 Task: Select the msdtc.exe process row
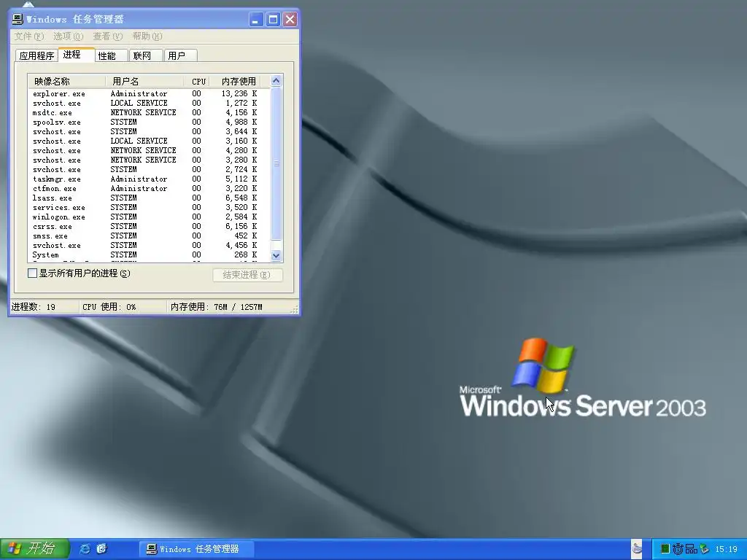click(x=149, y=113)
